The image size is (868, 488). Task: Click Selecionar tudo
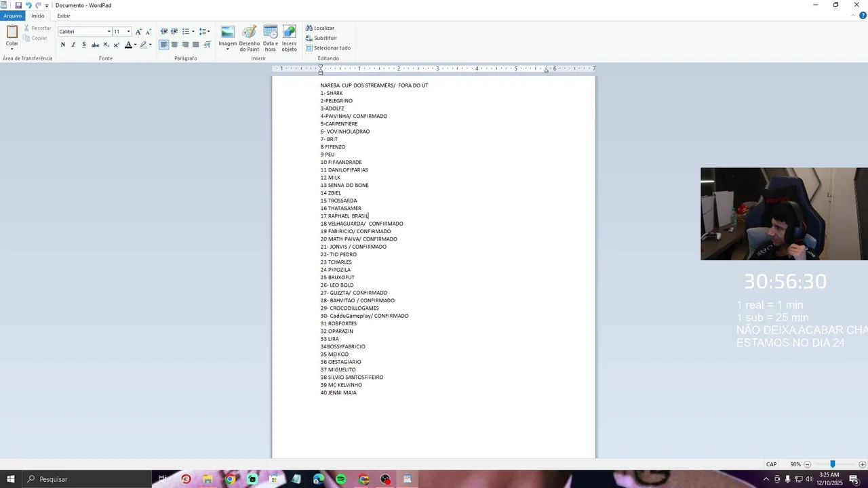click(328, 48)
